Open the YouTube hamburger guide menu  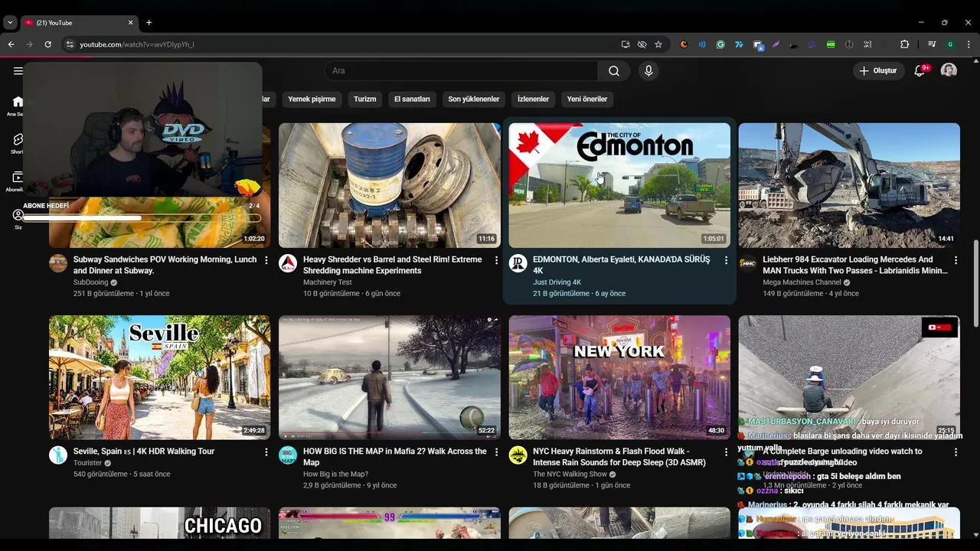18,71
